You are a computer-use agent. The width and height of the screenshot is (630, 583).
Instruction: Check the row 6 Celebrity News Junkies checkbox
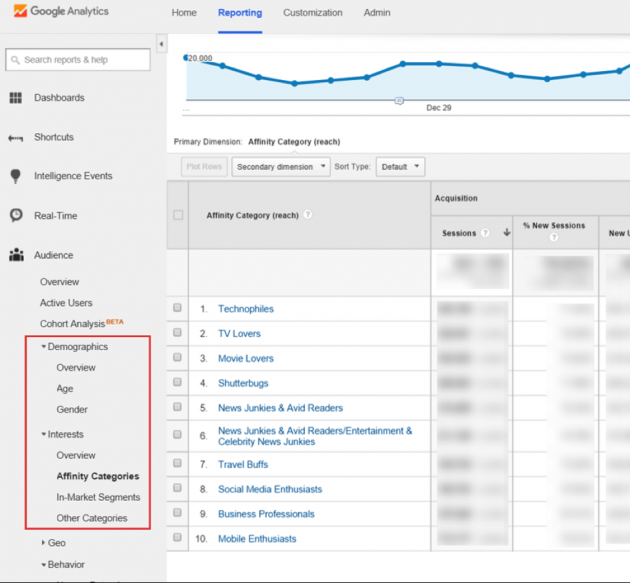[177, 435]
